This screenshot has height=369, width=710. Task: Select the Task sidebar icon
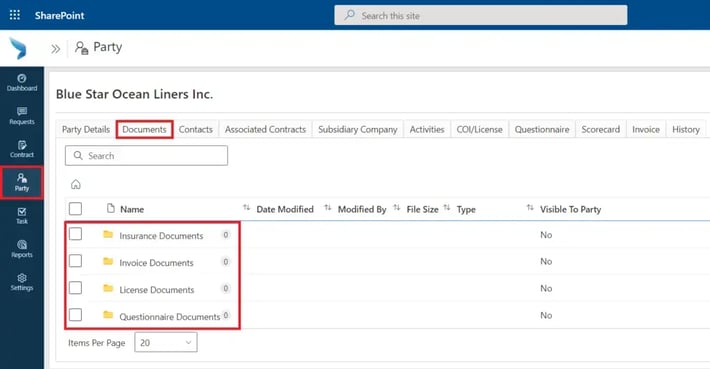tap(22, 216)
